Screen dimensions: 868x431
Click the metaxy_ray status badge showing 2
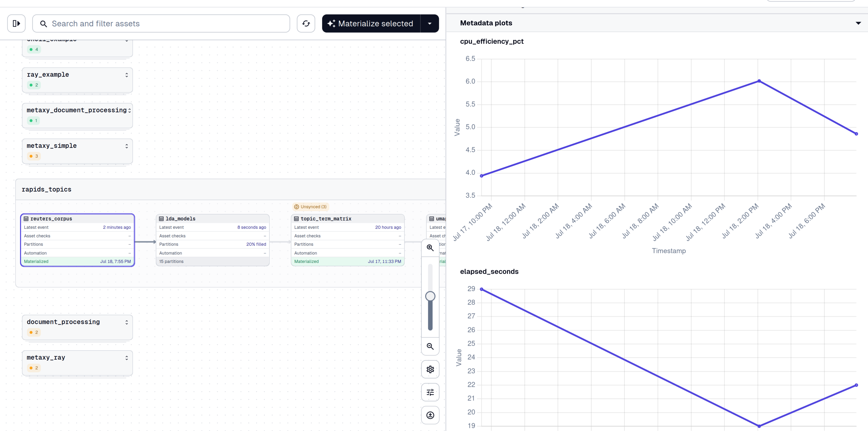point(34,368)
